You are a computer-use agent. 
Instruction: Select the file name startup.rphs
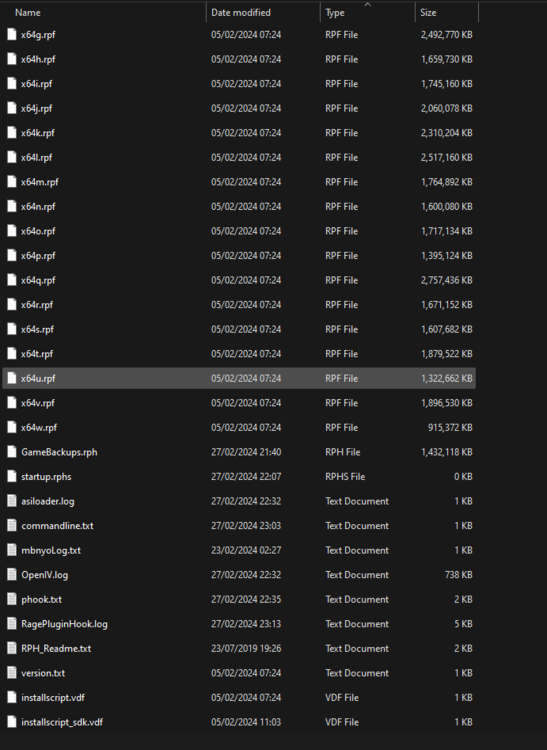pos(46,477)
